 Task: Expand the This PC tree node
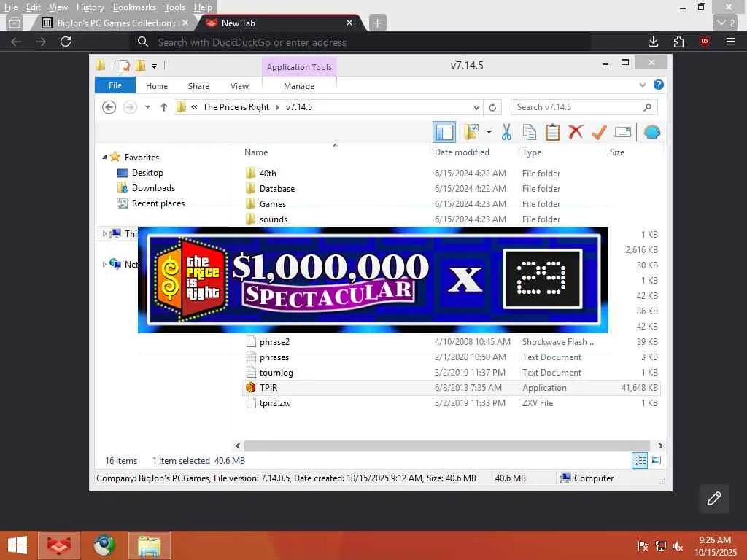coord(104,234)
